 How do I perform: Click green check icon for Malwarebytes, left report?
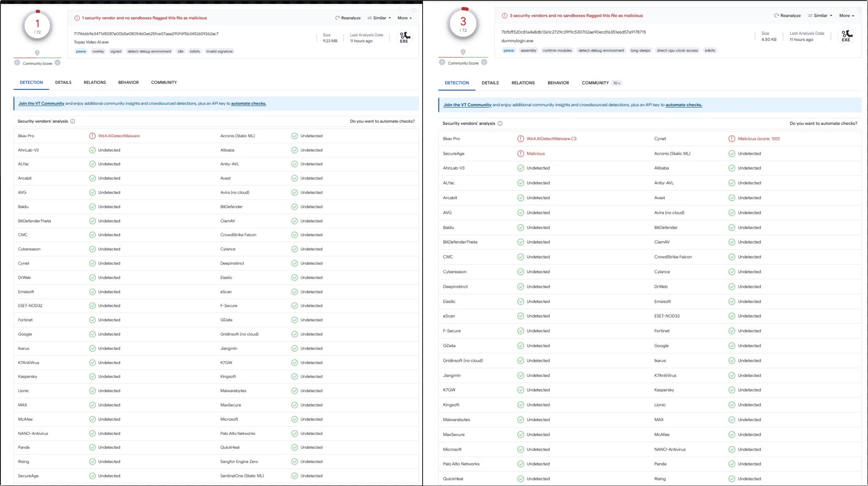(294, 391)
